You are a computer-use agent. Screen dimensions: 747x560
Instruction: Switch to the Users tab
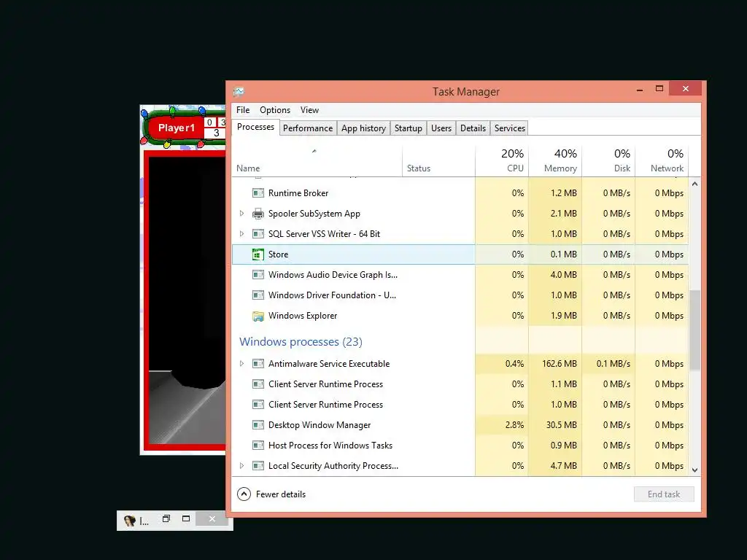pyautogui.click(x=441, y=128)
